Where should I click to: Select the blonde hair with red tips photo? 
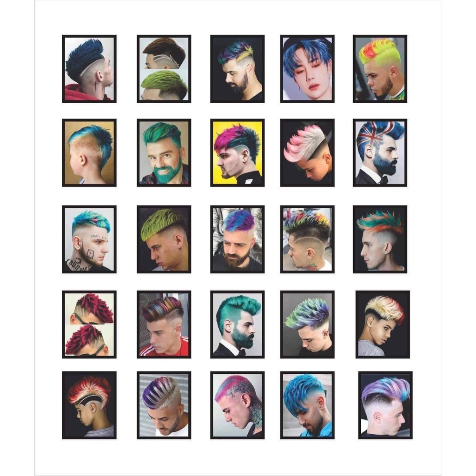coord(383,324)
